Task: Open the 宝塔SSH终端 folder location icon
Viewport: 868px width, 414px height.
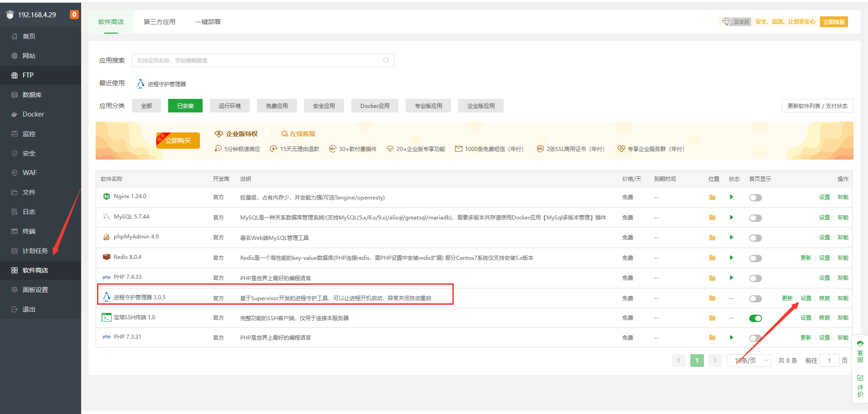Action: pyautogui.click(x=712, y=318)
